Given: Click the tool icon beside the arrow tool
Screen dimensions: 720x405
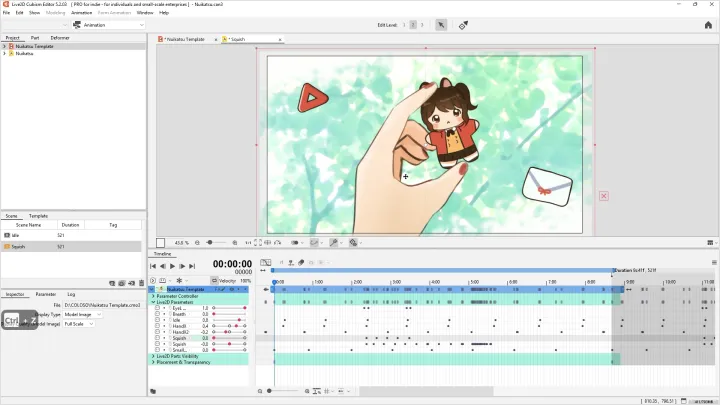Looking at the screenshot, I should (x=463, y=25).
